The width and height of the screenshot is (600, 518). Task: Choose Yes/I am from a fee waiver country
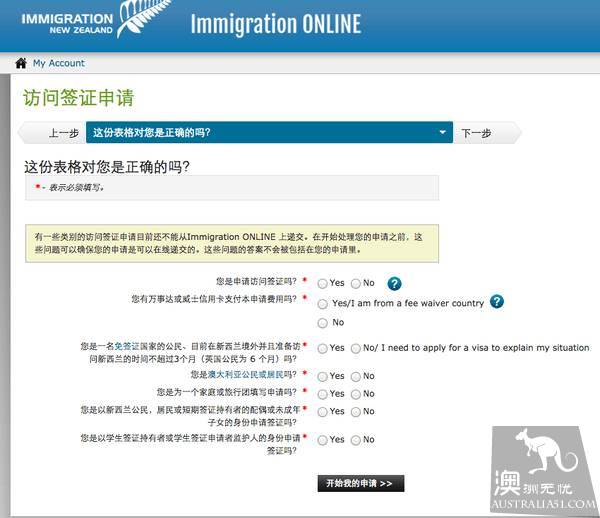[x=323, y=304]
